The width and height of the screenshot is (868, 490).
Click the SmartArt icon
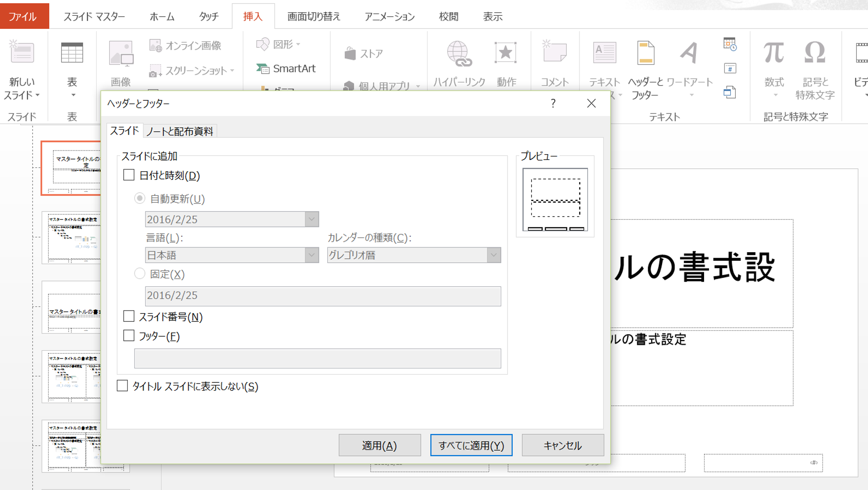click(263, 68)
